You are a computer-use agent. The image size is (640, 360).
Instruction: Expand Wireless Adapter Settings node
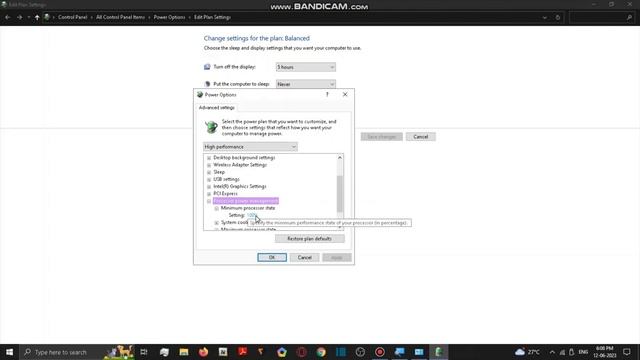coord(209,165)
